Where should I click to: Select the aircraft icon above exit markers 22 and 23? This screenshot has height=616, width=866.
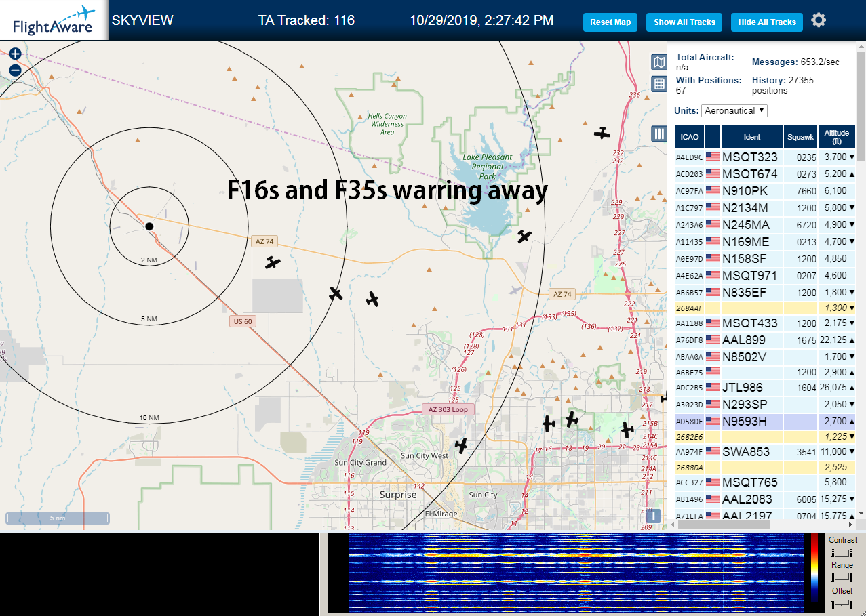[x=627, y=430]
